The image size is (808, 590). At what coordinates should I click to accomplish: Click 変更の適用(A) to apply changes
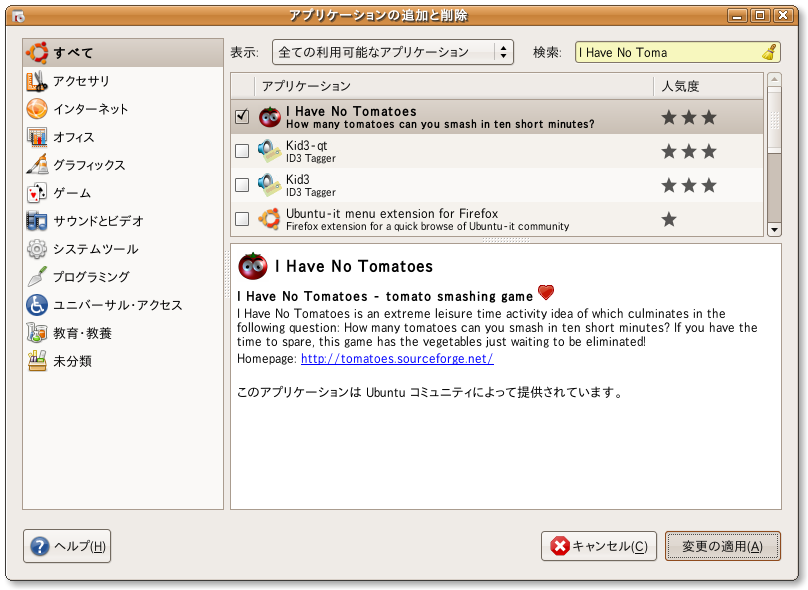[722, 546]
